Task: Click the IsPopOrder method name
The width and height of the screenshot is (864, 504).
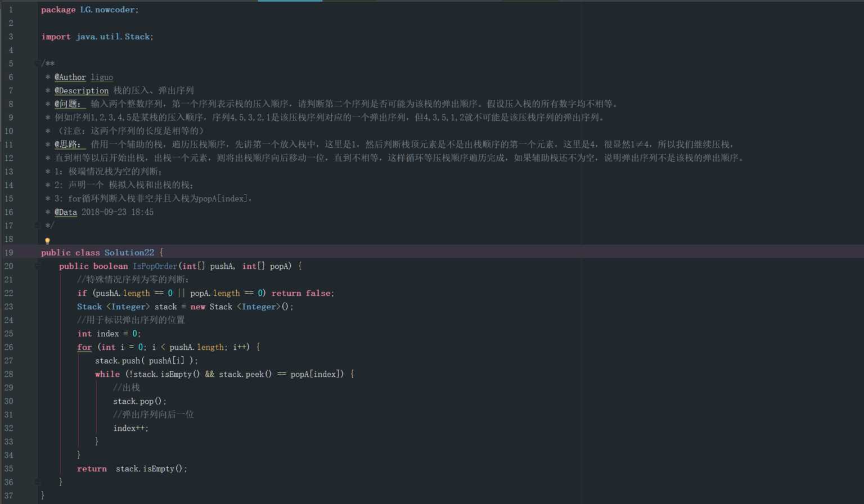Action: (x=155, y=266)
